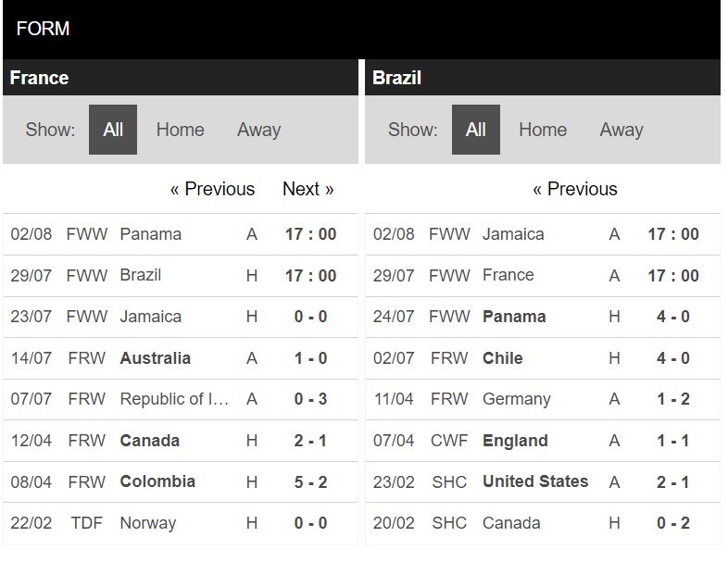Click the France team header
This screenshot has height=562, width=728.
180,78
